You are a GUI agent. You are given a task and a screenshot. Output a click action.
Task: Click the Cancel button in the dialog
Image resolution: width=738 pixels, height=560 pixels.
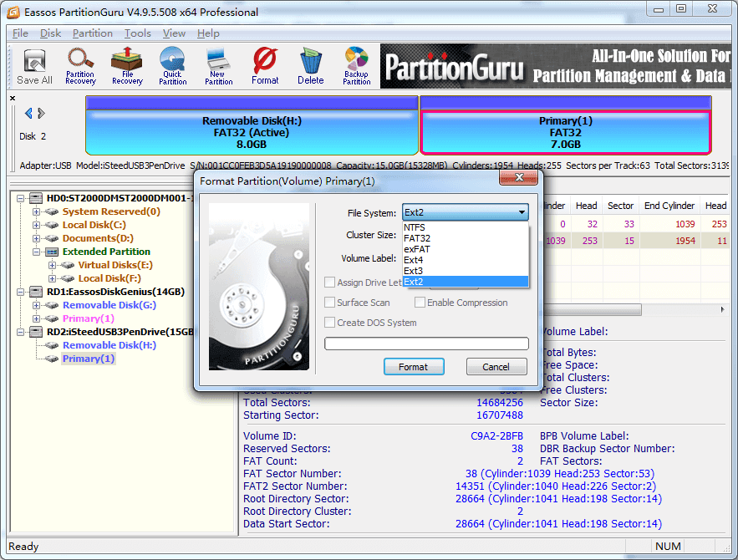click(496, 367)
